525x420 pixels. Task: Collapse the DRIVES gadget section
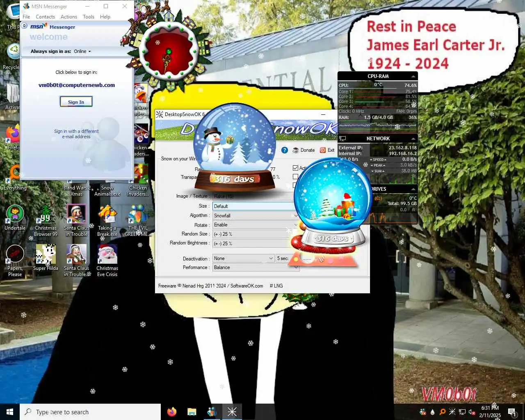[x=413, y=189]
